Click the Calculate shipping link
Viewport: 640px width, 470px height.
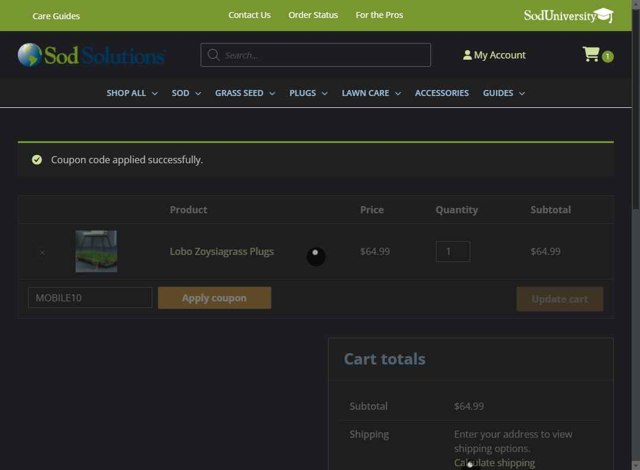pyautogui.click(x=494, y=463)
